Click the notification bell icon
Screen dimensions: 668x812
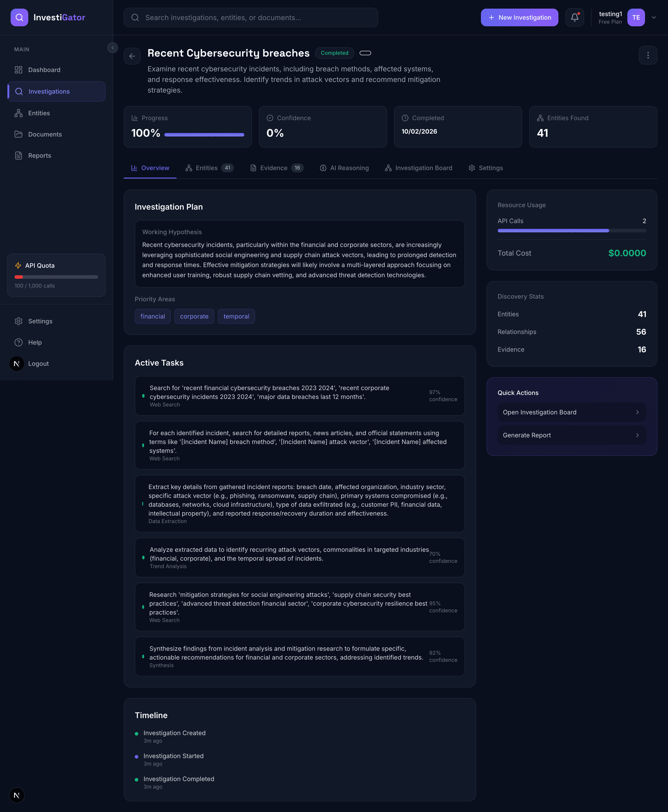(x=575, y=17)
